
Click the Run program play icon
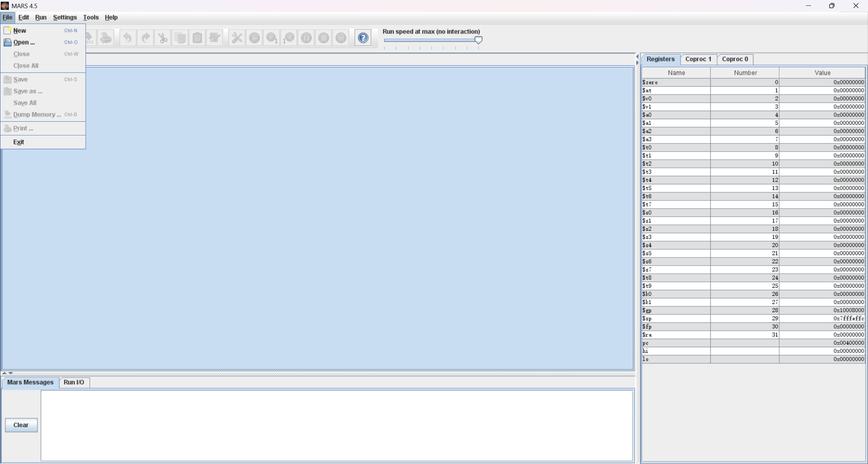click(254, 38)
